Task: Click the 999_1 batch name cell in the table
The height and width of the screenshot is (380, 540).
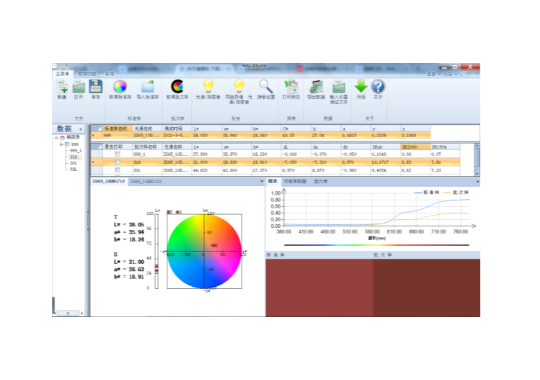Action: click(x=147, y=154)
